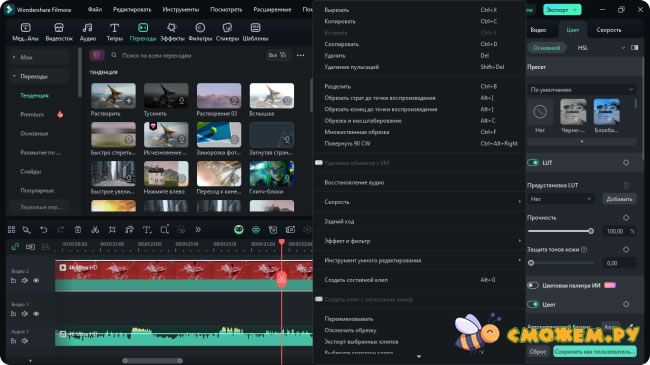Choose Копировать in context menu

[420, 21]
